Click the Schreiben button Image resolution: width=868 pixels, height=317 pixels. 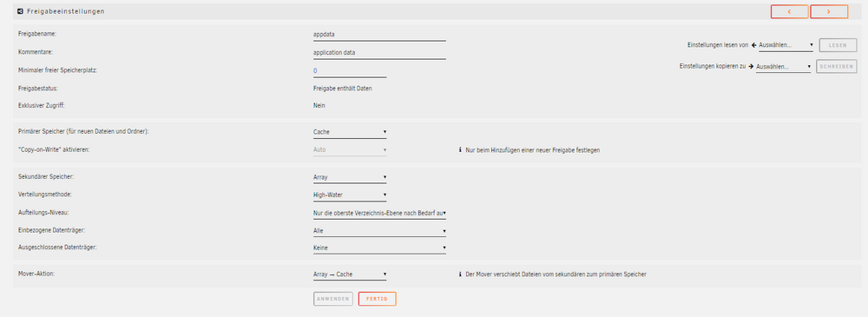pos(836,67)
